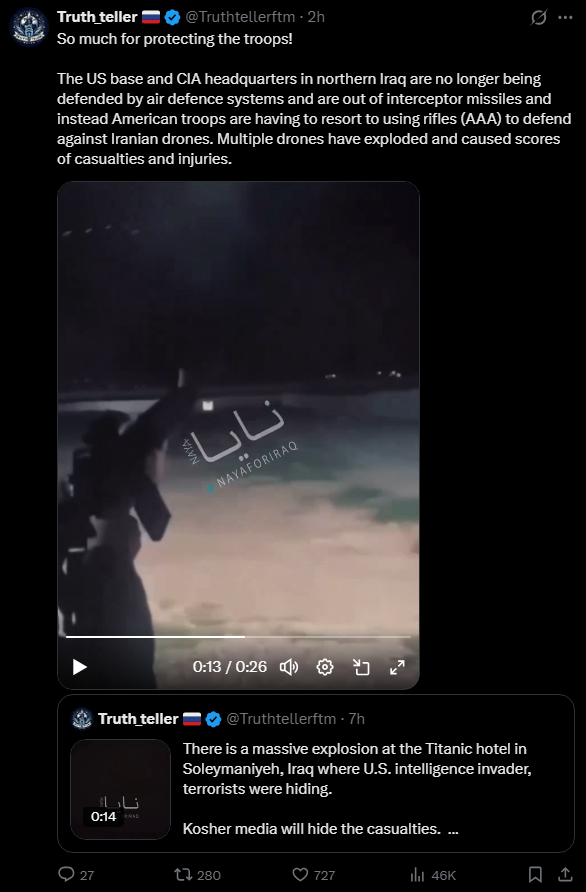Toggle picture-in-picture mode
586x892 pixels.
click(361, 667)
